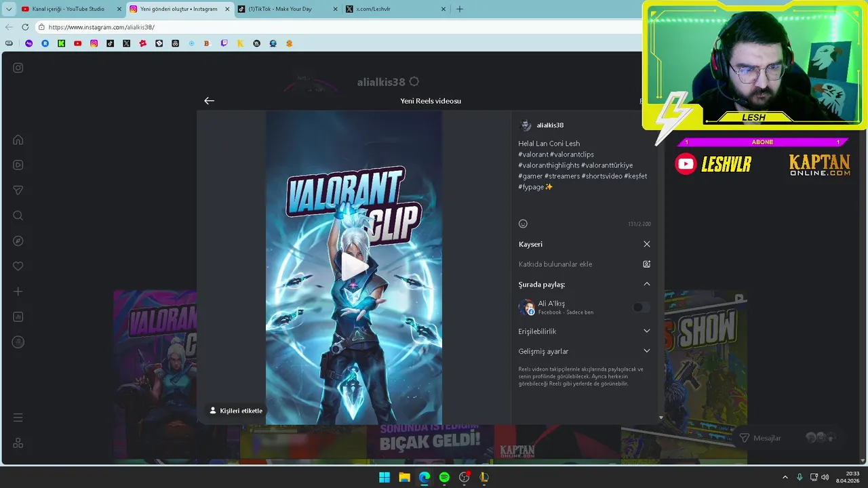This screenshot has height=488, width=868.
Task: Open the emoji picker in caption box
Action: tap(523, 224)
